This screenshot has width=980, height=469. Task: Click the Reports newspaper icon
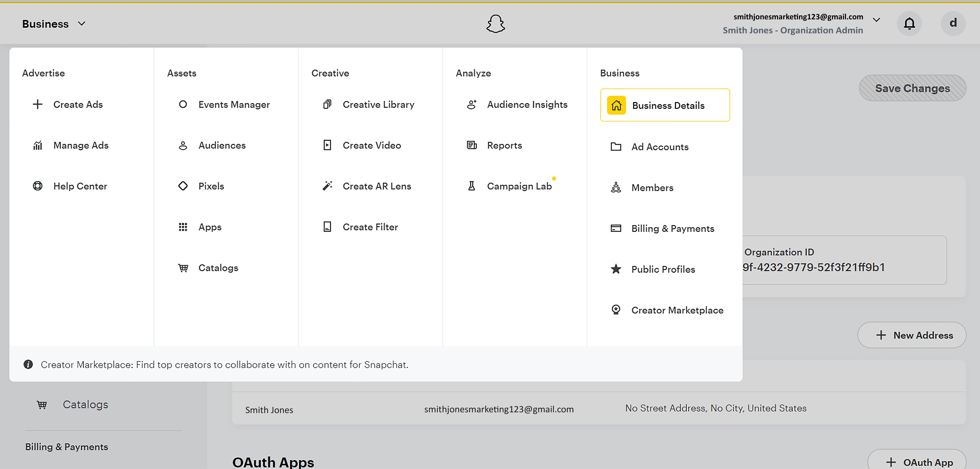coord(472,145)
